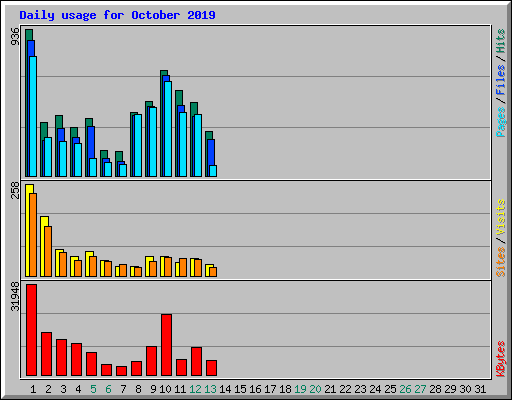Click the 'Daily usage for October 2019' title
512x400 pixels.
[117, 15]
